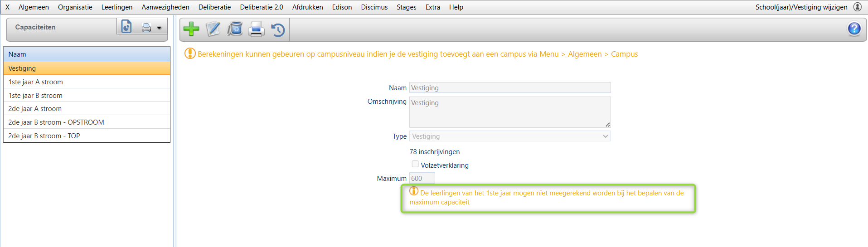
Task: Open the Type dropdown
Action: pyautogui.click(x=510, y=136)
